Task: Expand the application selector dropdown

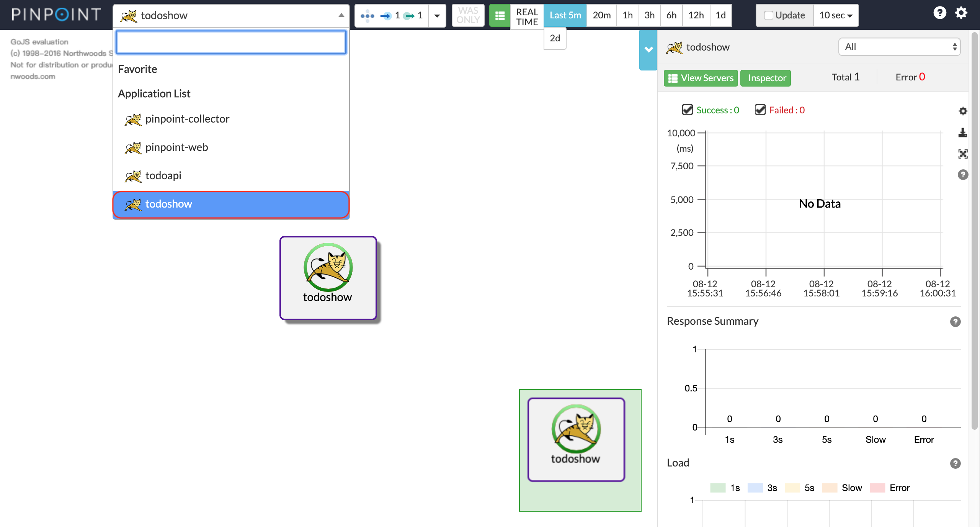Action: click(341, 15)
